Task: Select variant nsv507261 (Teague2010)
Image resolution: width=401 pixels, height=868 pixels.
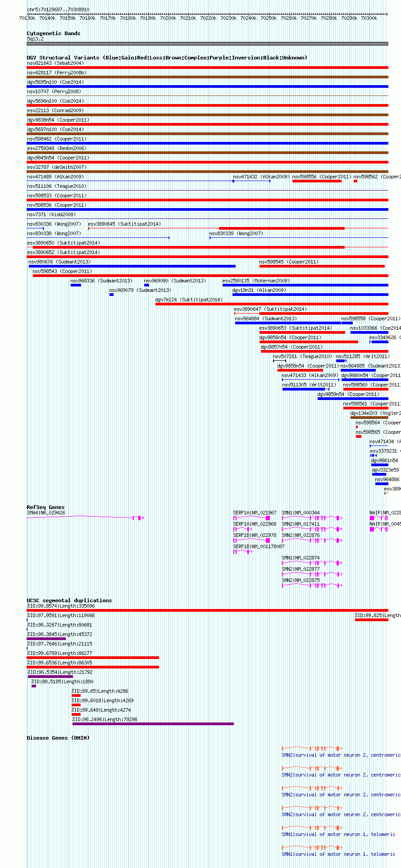Action: click(x=302, y=356)
